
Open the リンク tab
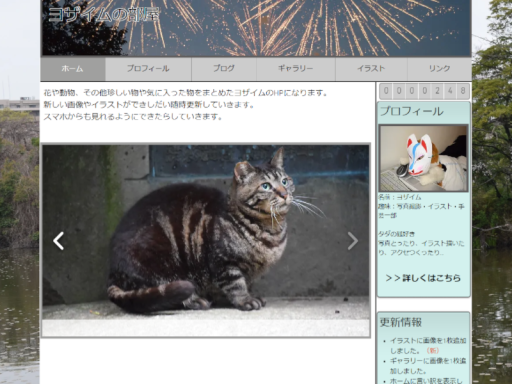[x=439, y=69]
